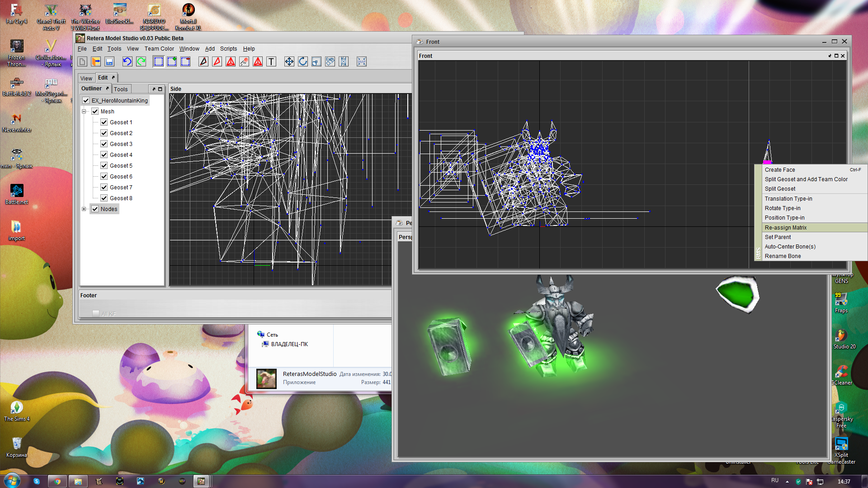Select the Rotate tool in toolbar
The width and height of the screenshot is (868, 488).
click(x=303, y=62)
